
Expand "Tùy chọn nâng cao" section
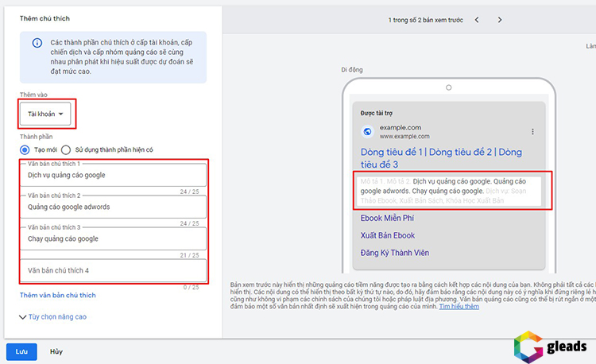pyautogui.click(x=52, y=316)
